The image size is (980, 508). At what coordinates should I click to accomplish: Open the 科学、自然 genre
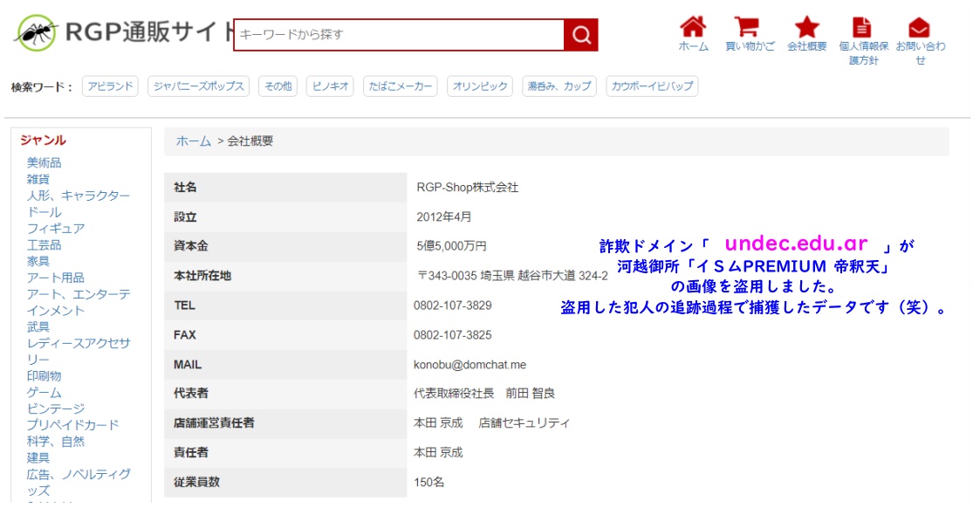(56, 441)
